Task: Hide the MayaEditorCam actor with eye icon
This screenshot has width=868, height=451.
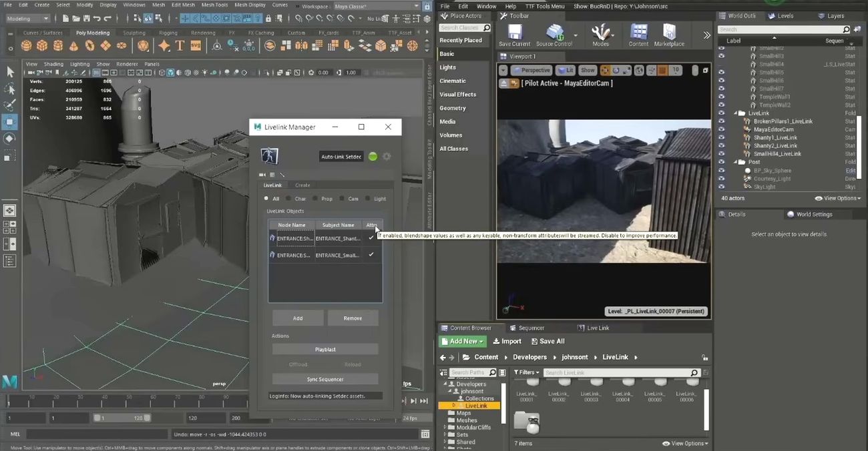Action: 721,129
